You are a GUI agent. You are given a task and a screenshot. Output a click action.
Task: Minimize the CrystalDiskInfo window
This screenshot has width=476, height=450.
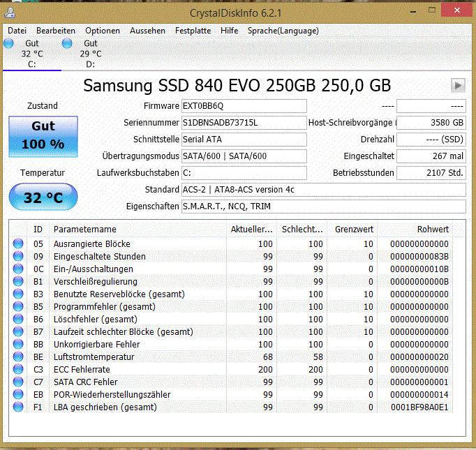(413, 10)
